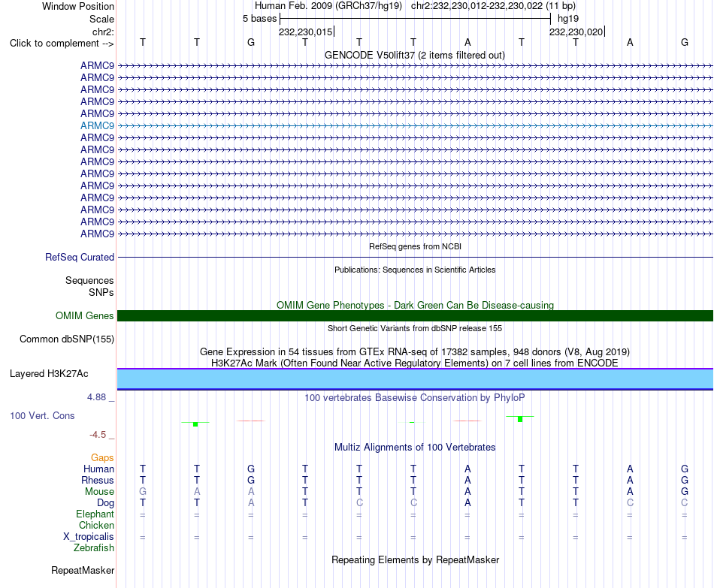The width and height of the screenshot is (714, 588).
Task: Click the light-blue highlighted ARMC9 transcript label
Action: point(98,125)
